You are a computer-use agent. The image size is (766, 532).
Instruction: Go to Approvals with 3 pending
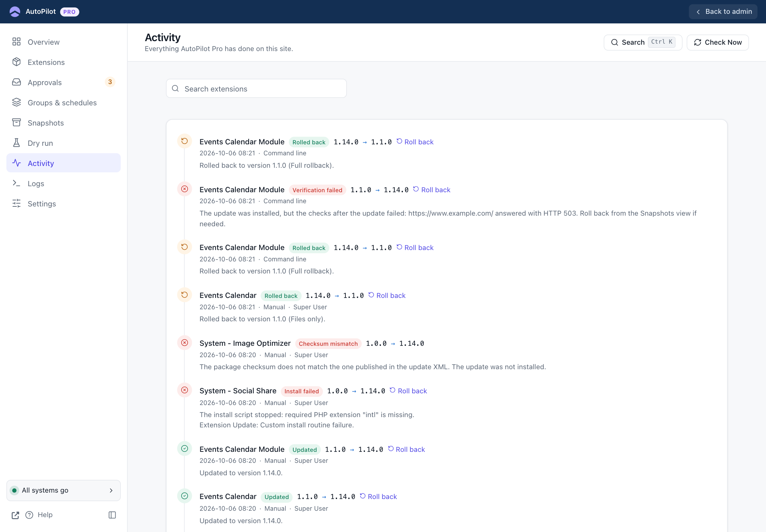(63, 82)
